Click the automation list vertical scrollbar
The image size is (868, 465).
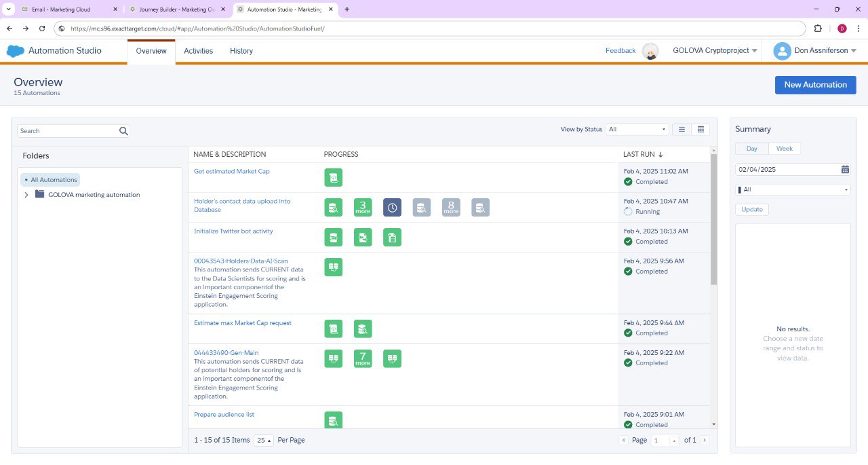(713, 217)
